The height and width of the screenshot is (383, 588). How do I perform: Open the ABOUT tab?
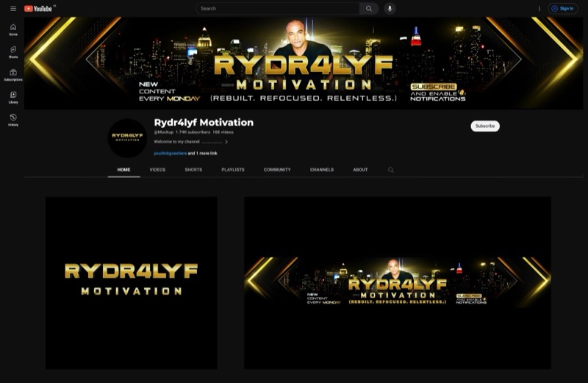pos(360,170)
